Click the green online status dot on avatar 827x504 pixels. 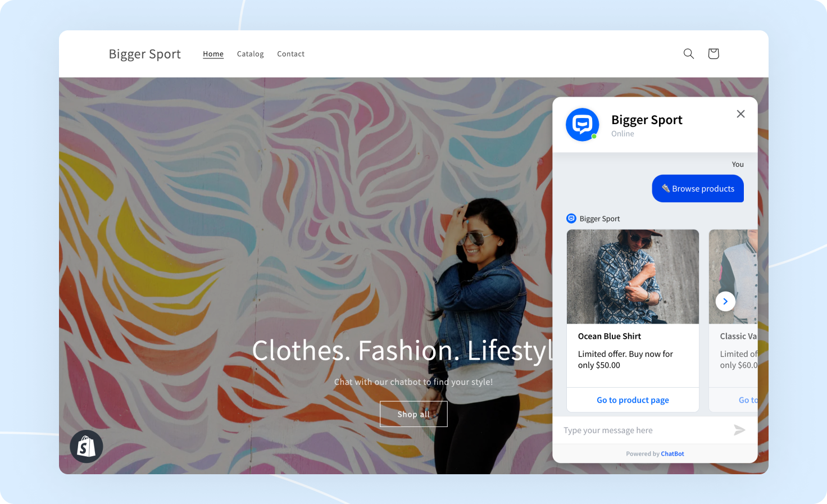point(594,137)
